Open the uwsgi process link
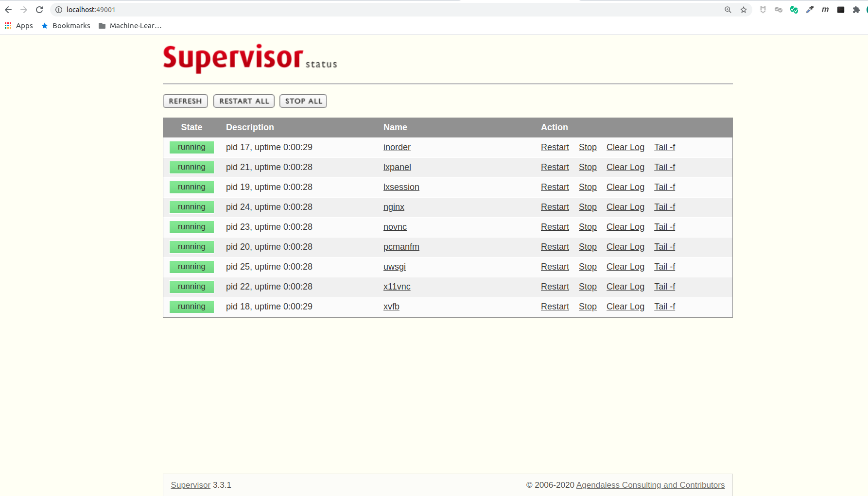868x496 pixels. [x=395, y=267]
